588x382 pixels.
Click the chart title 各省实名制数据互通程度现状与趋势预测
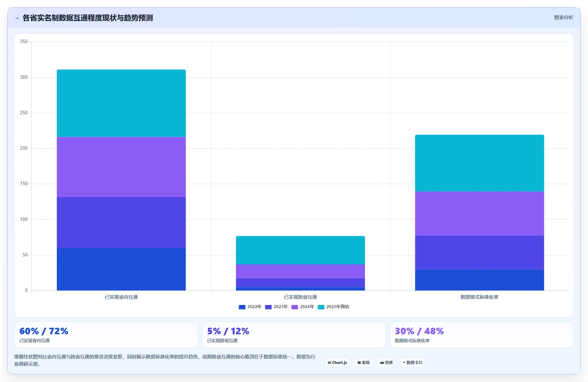88,18
